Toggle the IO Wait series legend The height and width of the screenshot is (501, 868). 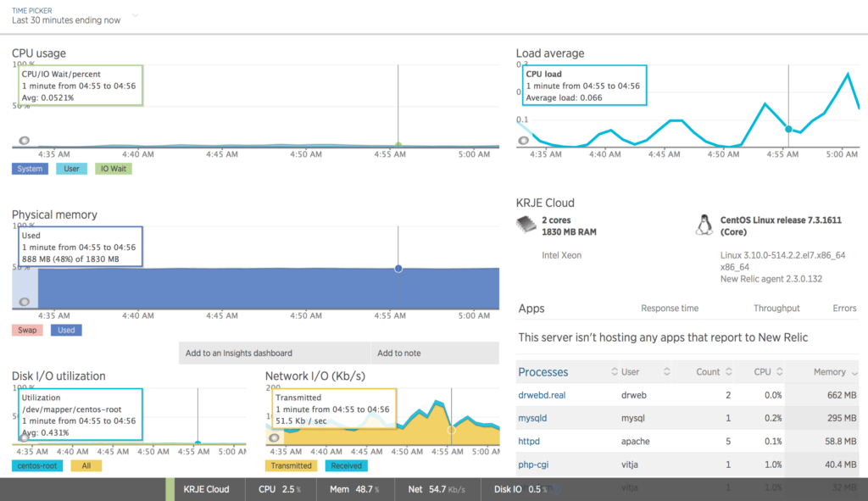114,169
